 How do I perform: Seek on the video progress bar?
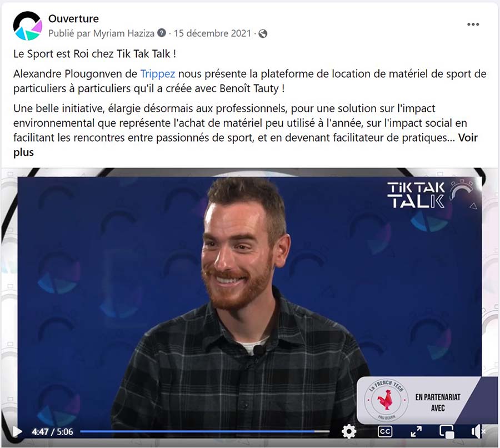coord(204,431)
